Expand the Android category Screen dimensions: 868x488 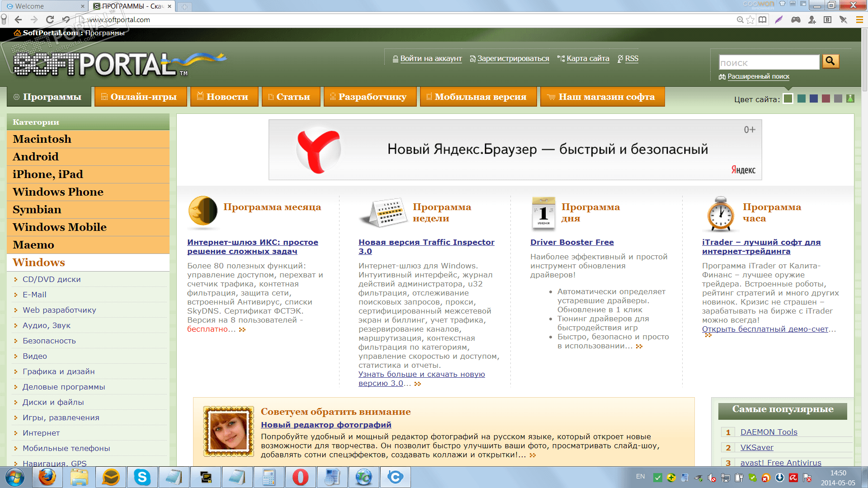[36, 157]
